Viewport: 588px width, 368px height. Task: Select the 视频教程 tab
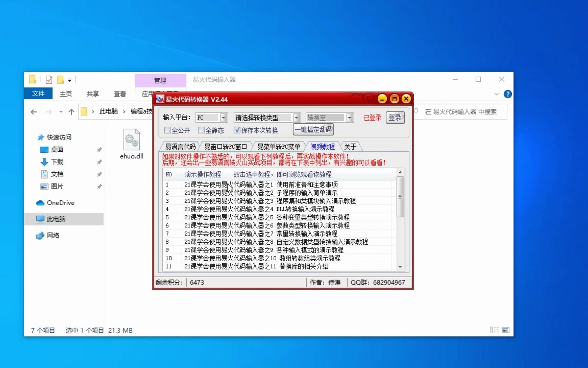click(x=323, y=147)
